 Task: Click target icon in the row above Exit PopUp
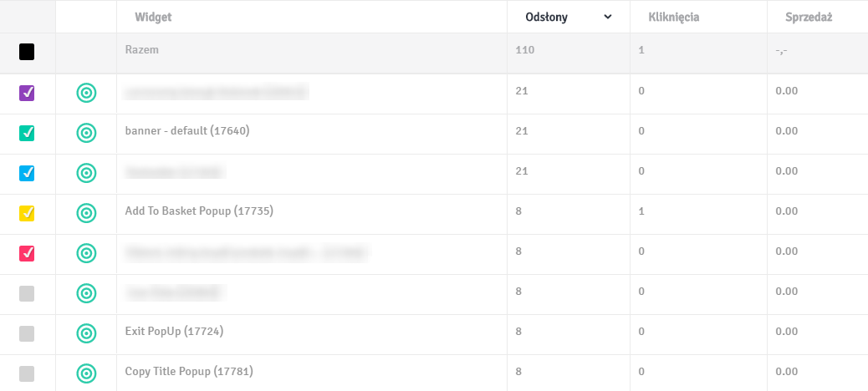(x=86, y=293)
